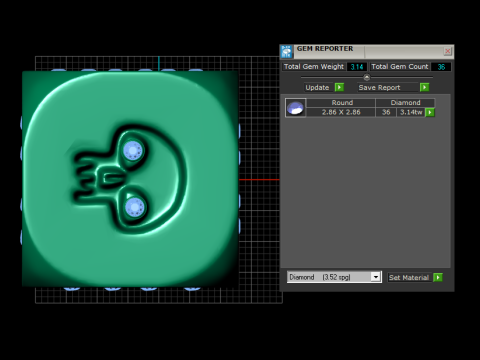Image resolution: width=480 pixels, height=360 pixels.
Task: Click the Save Report button label
Action: [x=379, y=87]
